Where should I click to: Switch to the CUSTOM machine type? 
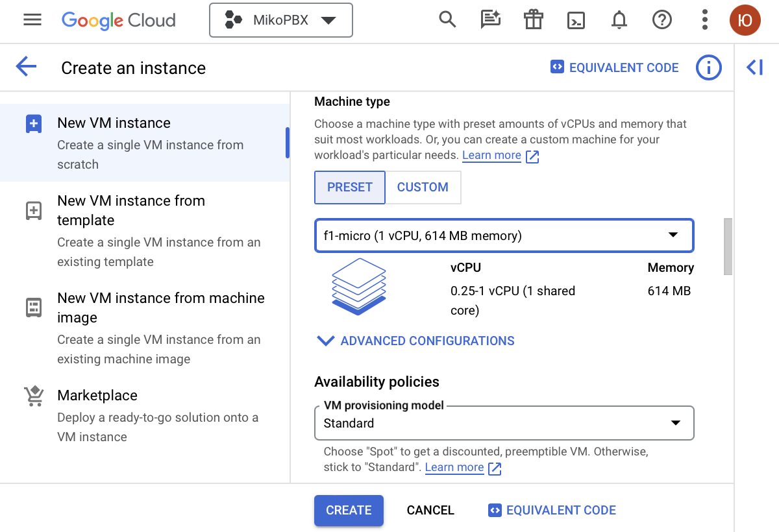tap(423, 187)
